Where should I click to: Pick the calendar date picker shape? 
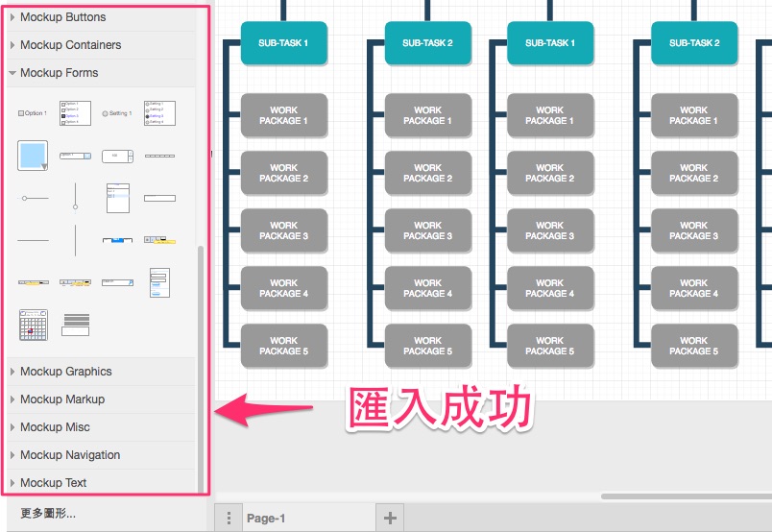[x=34, y=326]
